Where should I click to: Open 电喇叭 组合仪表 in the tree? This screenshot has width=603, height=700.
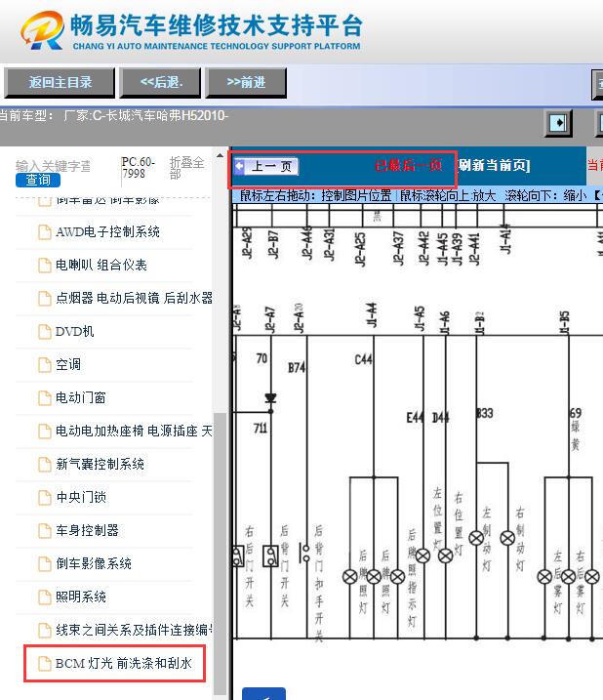101,266
